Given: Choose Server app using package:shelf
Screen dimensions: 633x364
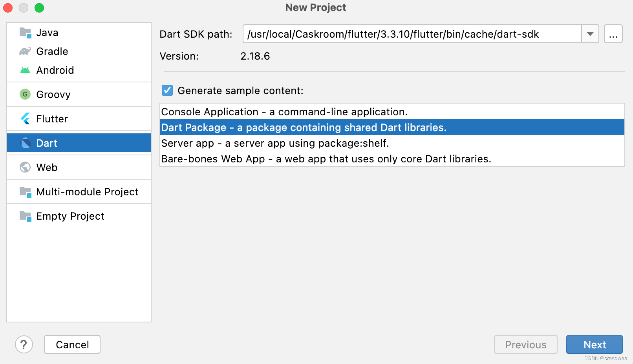Looking at the screenshot, I should coord(275,143).
